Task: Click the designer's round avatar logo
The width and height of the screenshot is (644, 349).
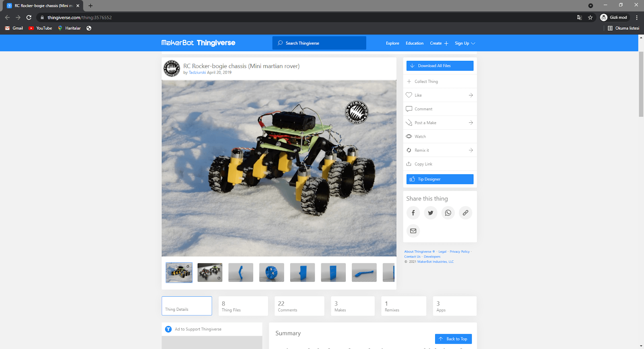Action: (x=171, y=68)
